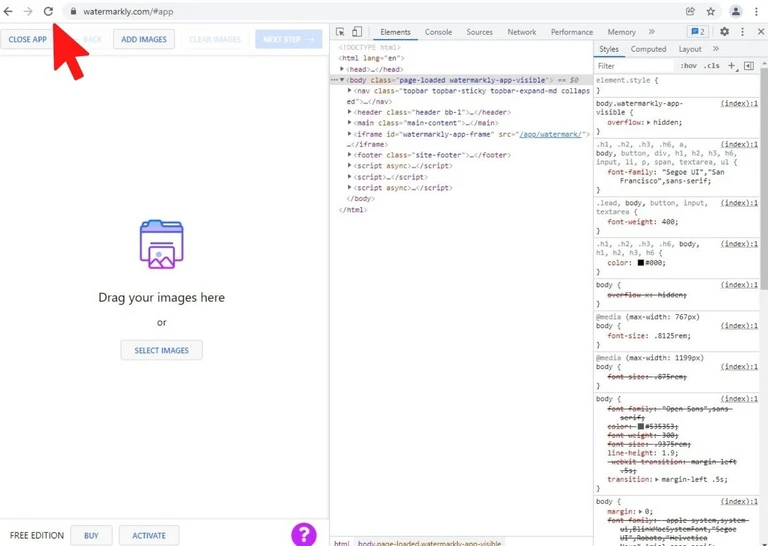768x546 pixels.
Task: Expand the first script async node
Action: pos(350,166)
